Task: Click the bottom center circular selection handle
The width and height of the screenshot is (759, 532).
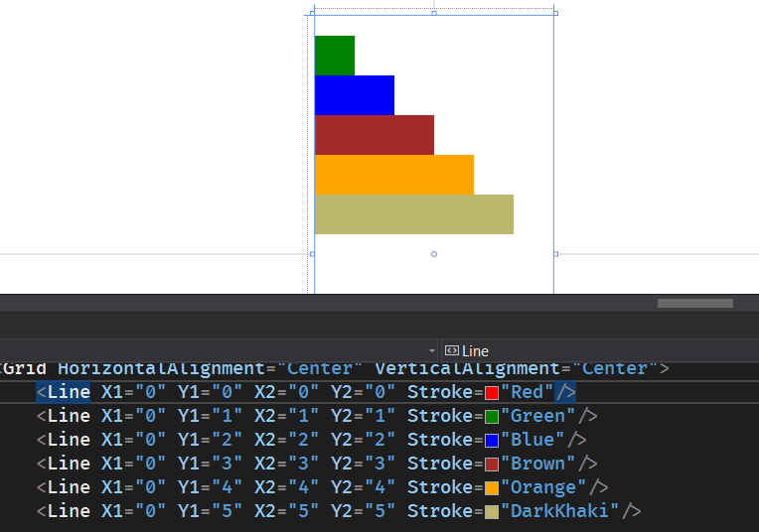Action: pyautogui.click(x=434, y=254)
